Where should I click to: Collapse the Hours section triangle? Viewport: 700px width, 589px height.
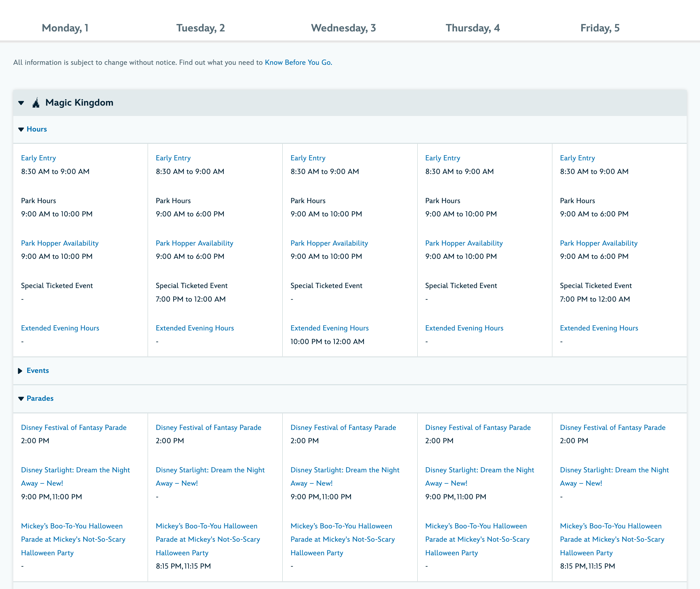21,130
